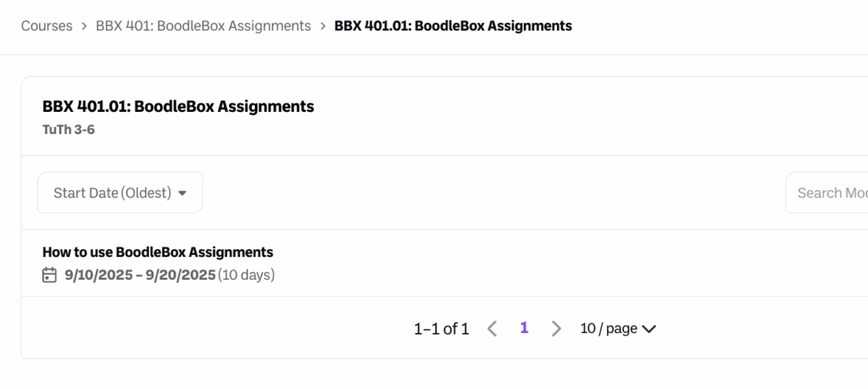
Task: Click the bold BBX 401.01 breadcrumb item
Action: point(453,25)
